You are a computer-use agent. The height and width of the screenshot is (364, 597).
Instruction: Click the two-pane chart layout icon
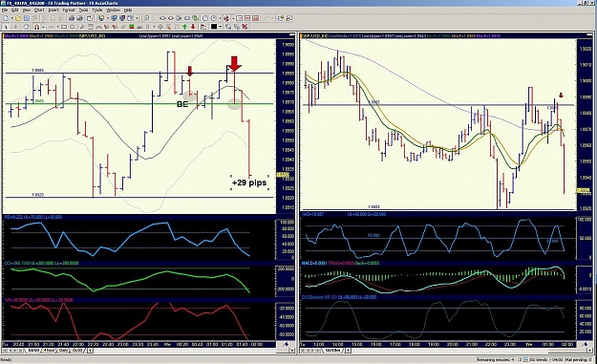[246, 18]
